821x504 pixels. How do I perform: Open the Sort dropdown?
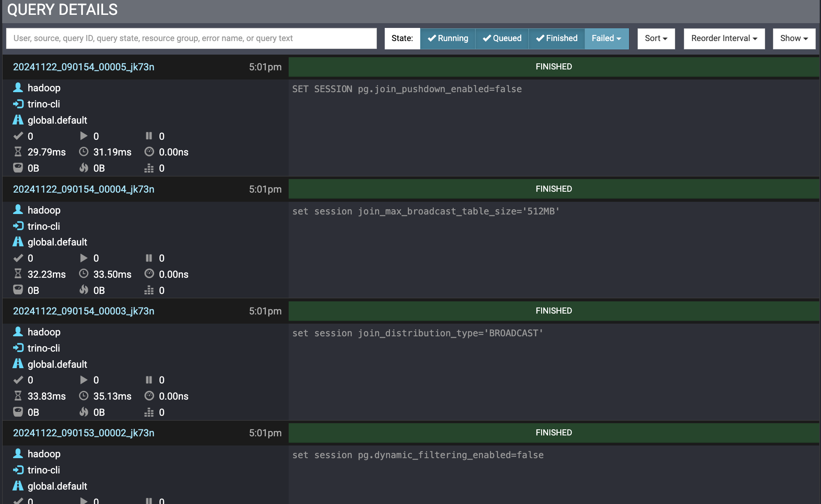point(656,38)
